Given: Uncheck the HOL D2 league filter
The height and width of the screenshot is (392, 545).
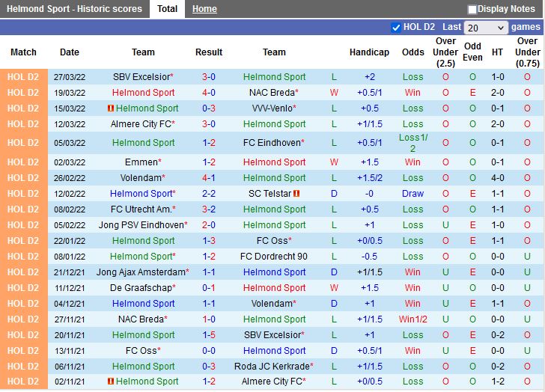Looking at the screenshot, I should point(395,28).
